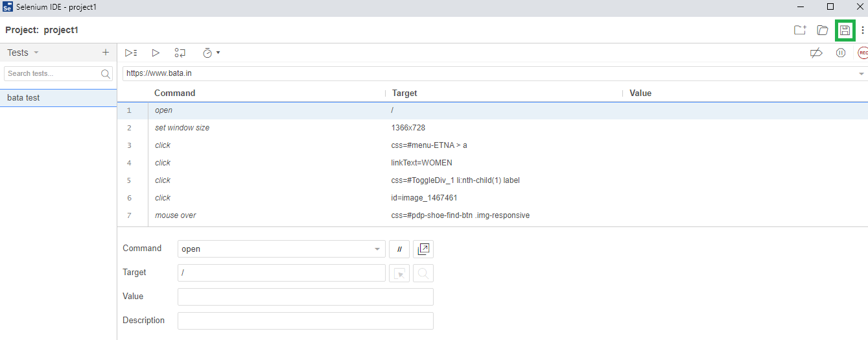The image size is (868, 340).
Task: Click project name project1
Action: tap(61, 30)
